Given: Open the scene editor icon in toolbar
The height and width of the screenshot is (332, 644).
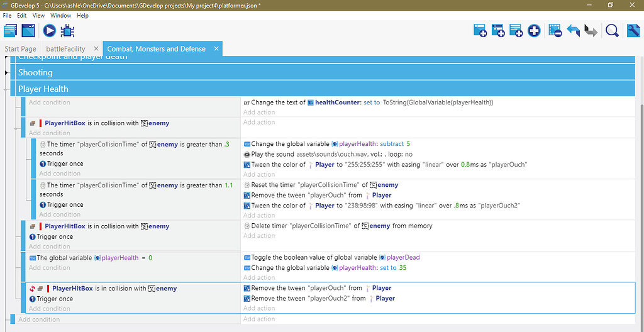Looking at the screenshot, I should pos(28,31).
